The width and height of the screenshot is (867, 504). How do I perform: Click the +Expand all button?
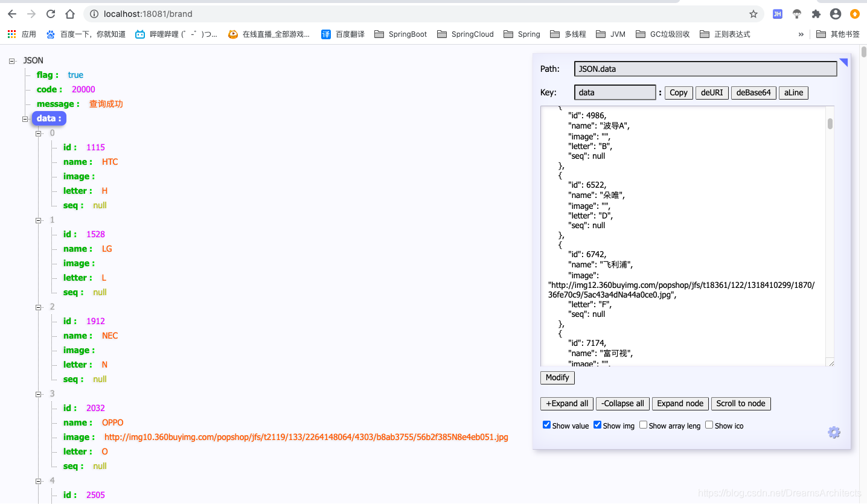tap(567, 403)
